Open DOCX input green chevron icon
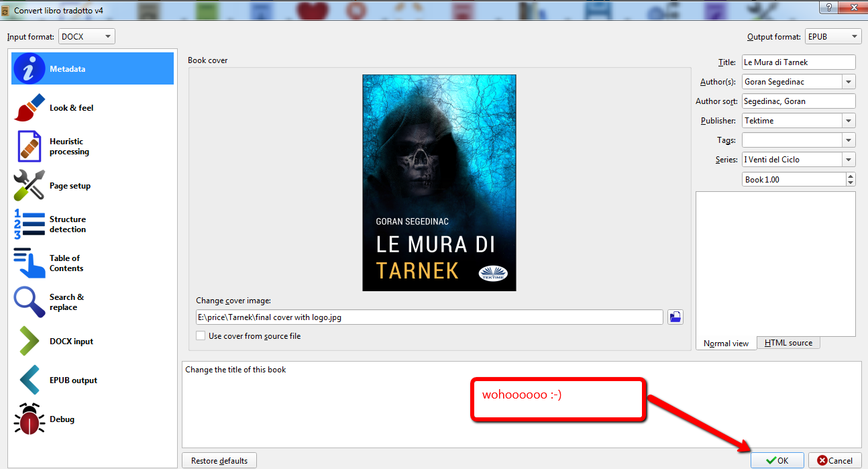 click(x=29, y=341)
